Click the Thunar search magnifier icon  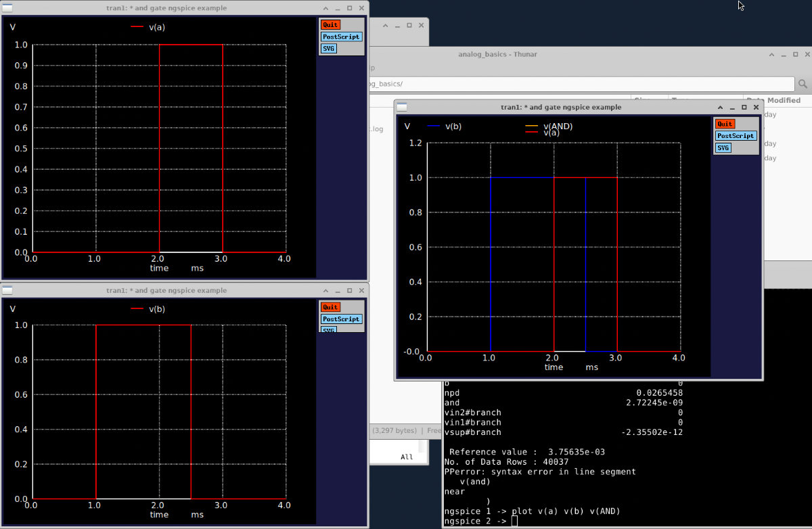[x=803, y=84]
